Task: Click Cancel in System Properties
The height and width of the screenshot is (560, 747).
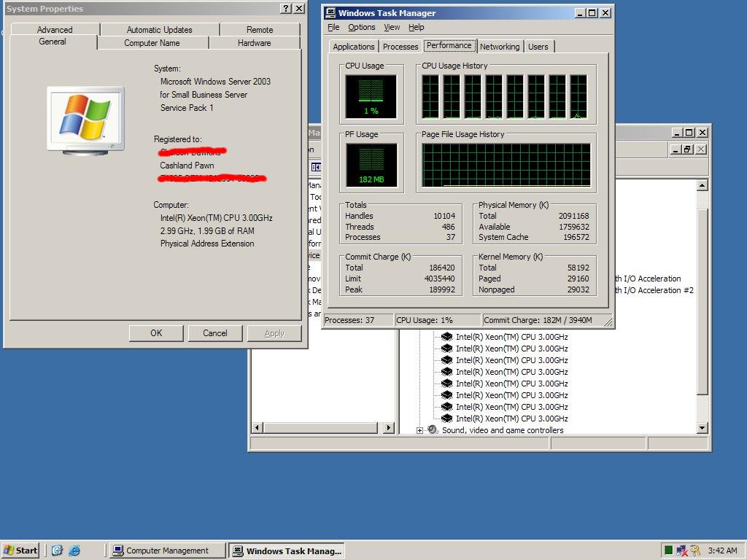Action: coord(215,332)
